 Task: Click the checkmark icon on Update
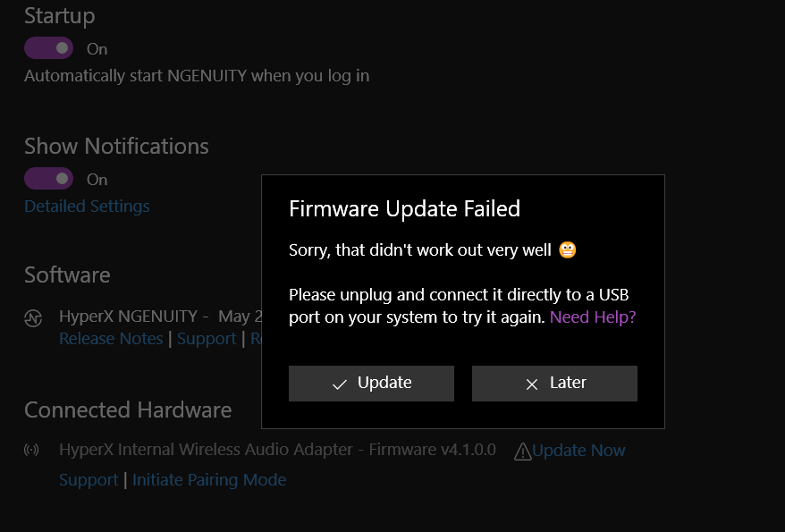[340, 384]
